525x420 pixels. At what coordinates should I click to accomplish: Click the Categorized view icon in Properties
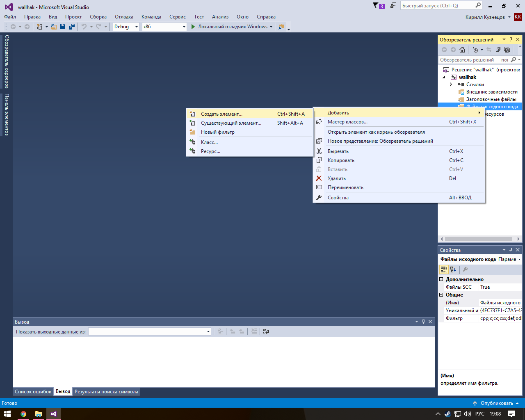click(444, 269)
